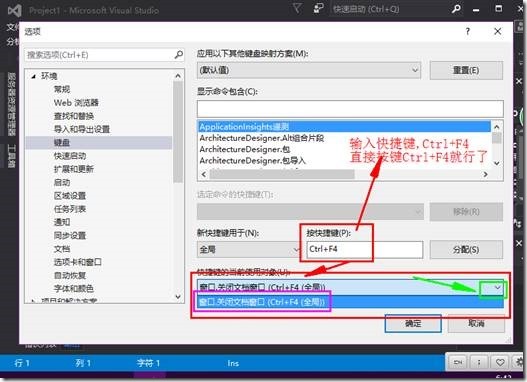Open the 应用以下其他键盘映射方案 dropdown (默认值)
The image size is (527, 382).
point(309,70)
